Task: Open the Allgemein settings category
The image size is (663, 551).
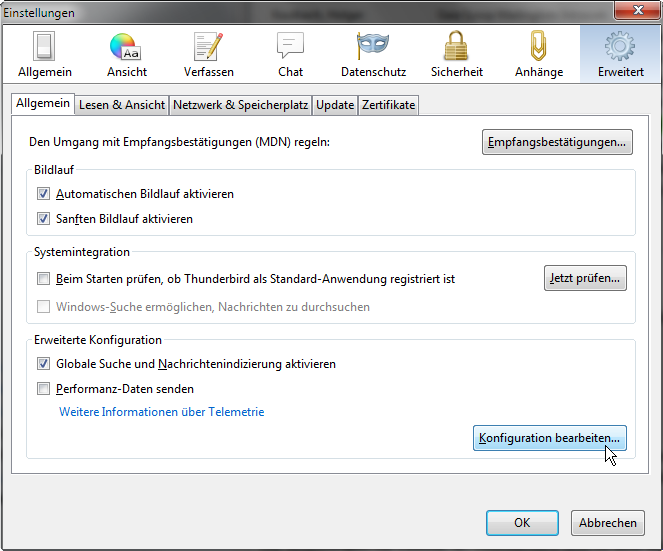Action: pos(44,54)
